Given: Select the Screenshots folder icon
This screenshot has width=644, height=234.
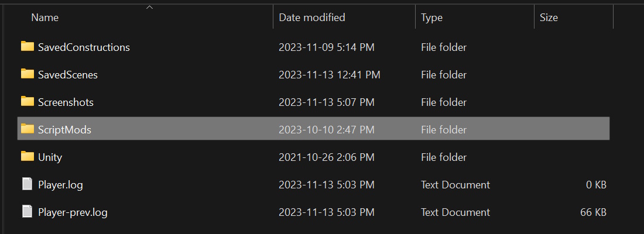Looking at the screenshot, I should tap(27, 101).
